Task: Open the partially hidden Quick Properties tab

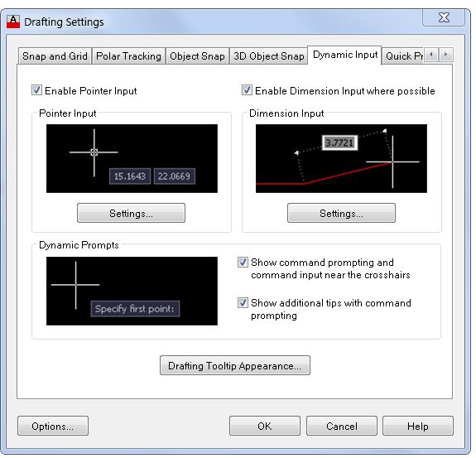Action: (x=403, y=56)
